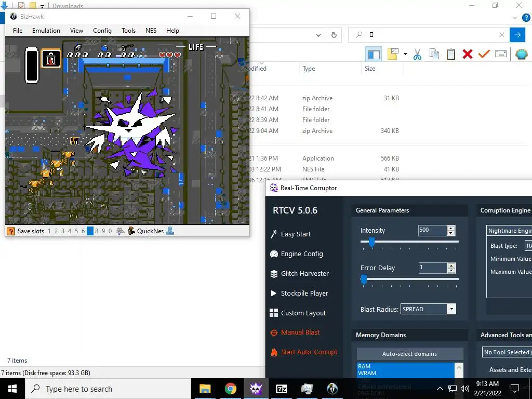Decrease Intensity with the down stepper arrow
532x399 pixels.
click(451, 233)
